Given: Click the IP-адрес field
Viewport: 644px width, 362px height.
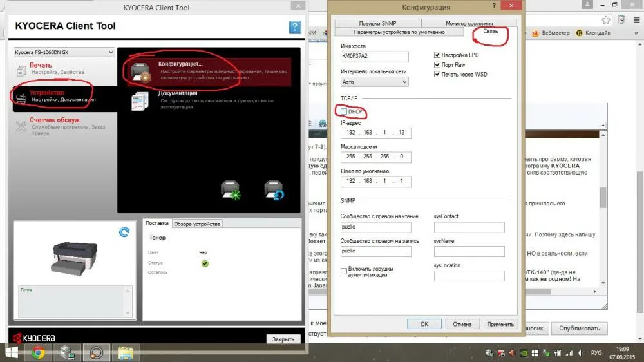Looking at the screenshot, I should coord(376,133).
